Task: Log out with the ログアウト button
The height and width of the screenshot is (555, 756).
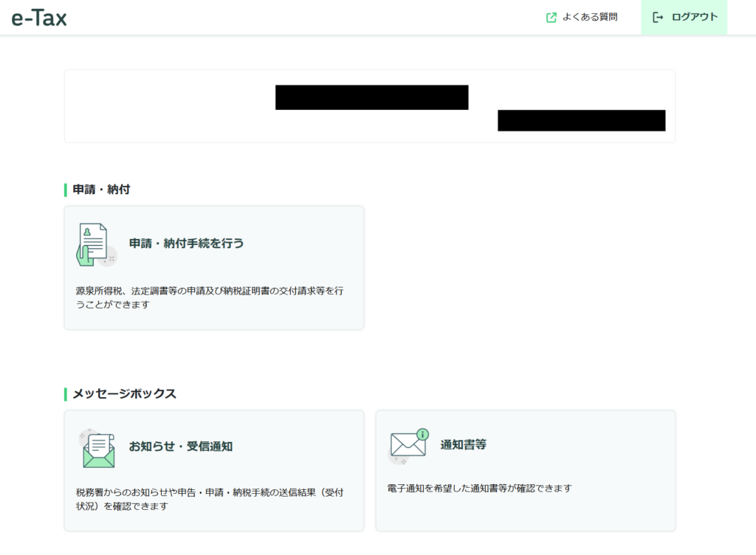Action: pyautogui.click(x=684, y=18)
